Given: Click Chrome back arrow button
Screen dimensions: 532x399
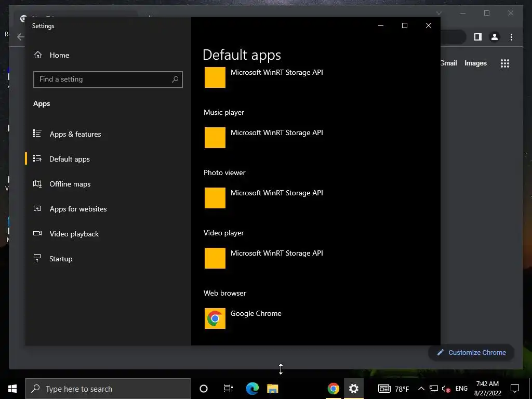Looking at the screenshot, I should pos(21,37).
